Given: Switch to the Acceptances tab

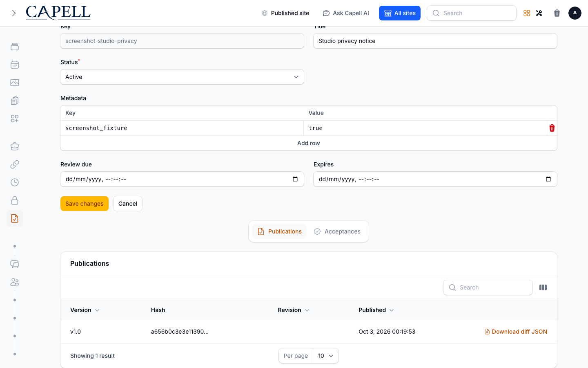Looking at the screenshot, I should 337,231.
